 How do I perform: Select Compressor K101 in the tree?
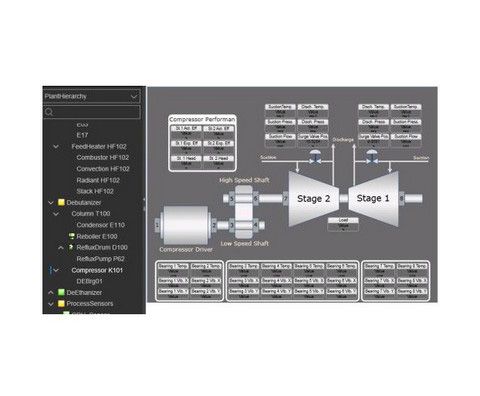(x=97, y=270)
